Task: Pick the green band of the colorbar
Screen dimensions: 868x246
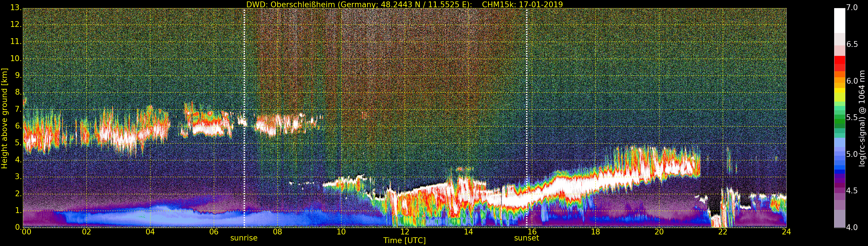Action: tap(839, 121)
